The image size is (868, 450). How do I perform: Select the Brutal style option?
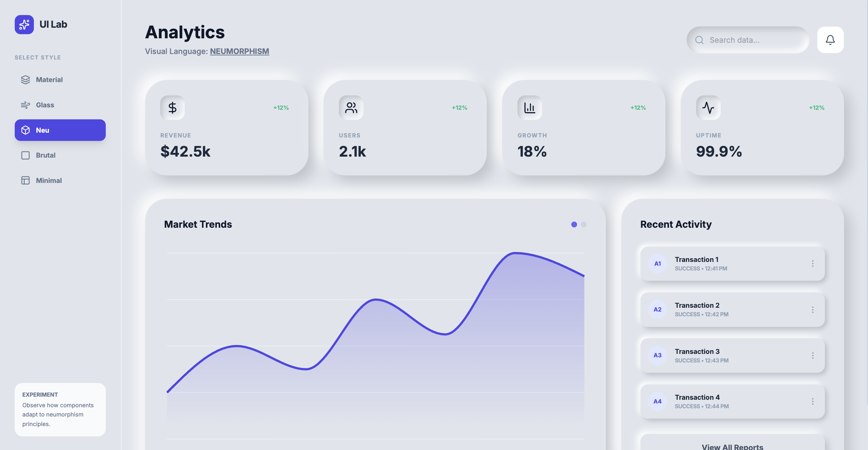pos(46,155)
